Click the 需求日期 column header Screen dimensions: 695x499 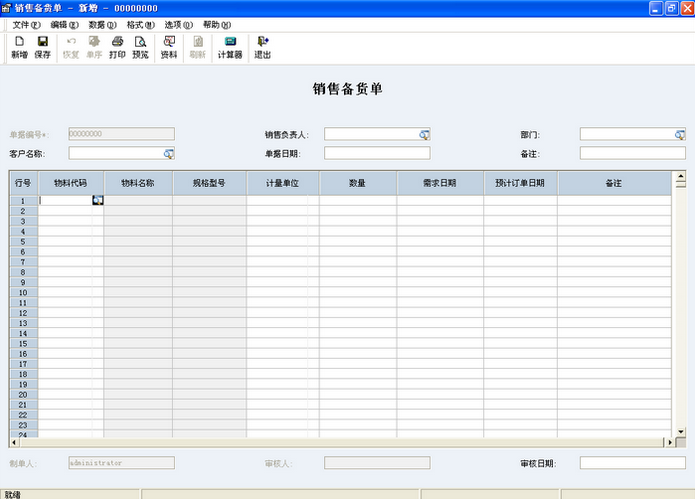[x=439, y=183]
